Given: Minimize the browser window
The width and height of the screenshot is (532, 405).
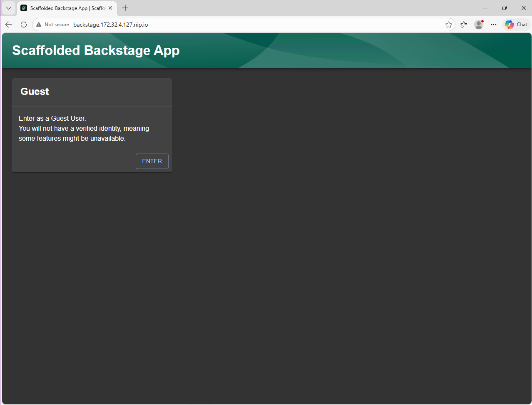Looking at the screenshot, I should pyautogui.click(x=485, y=8).
